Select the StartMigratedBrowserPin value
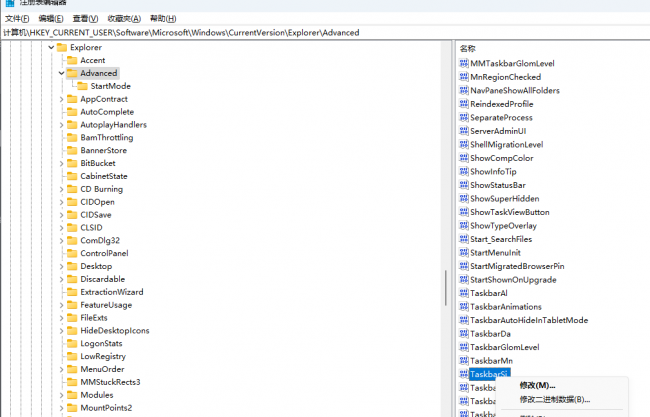Screen dimensions: 650x417 pyautogui.click(x=517, y=266)
